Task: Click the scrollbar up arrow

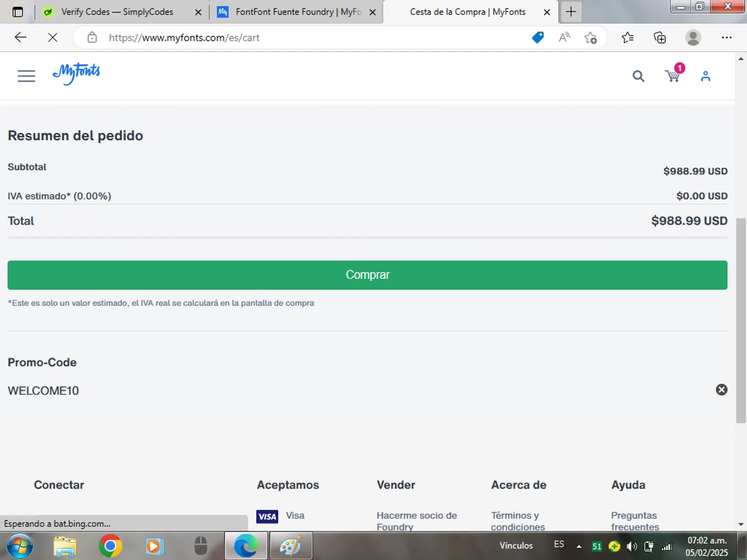Action: point(741,59)
